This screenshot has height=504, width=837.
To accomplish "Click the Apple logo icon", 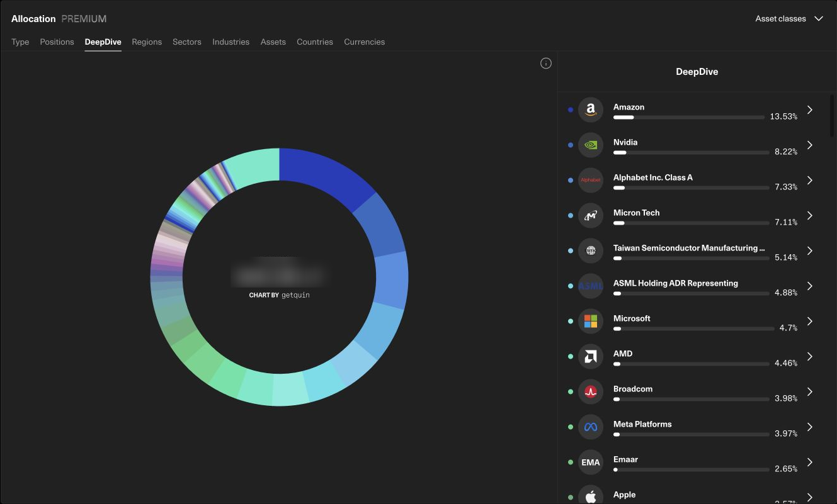I will click(591, 495).
